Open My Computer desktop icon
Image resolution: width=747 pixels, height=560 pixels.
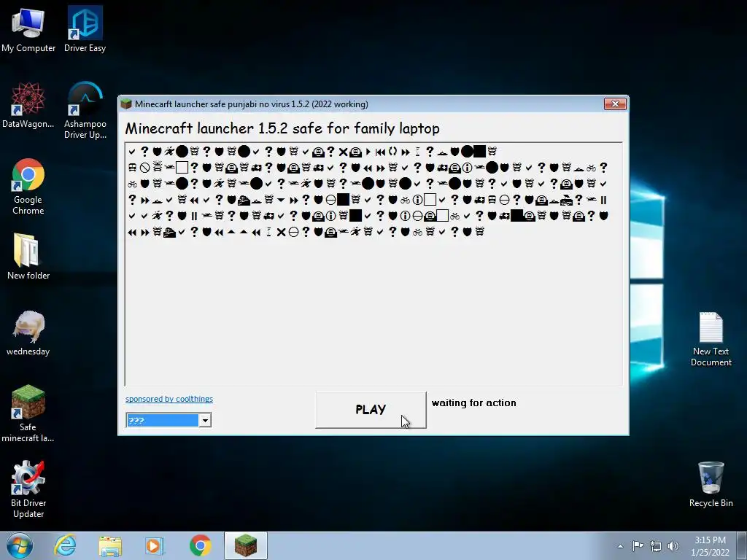click(28, 29)
